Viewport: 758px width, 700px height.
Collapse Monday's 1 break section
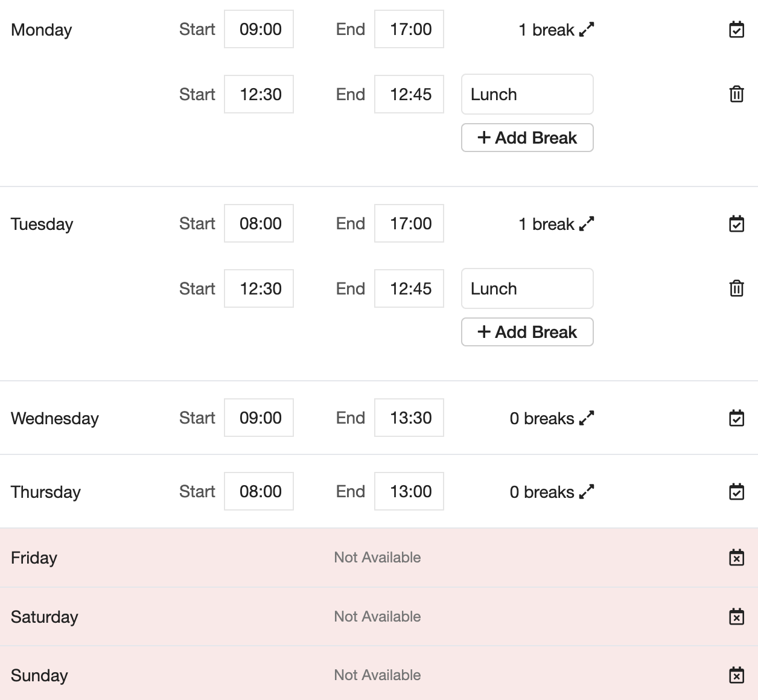click(556, 30)
